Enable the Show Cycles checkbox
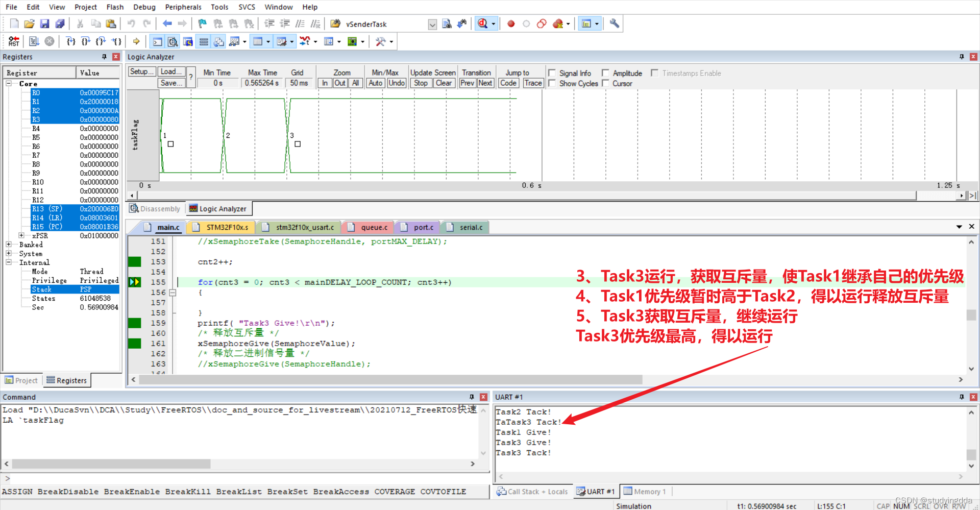Screen dimensions: 980x510 552,83
